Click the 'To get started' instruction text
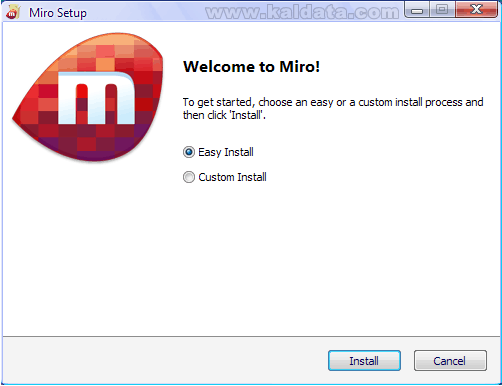This screenshot has width=502, height=386. point(333,109)
